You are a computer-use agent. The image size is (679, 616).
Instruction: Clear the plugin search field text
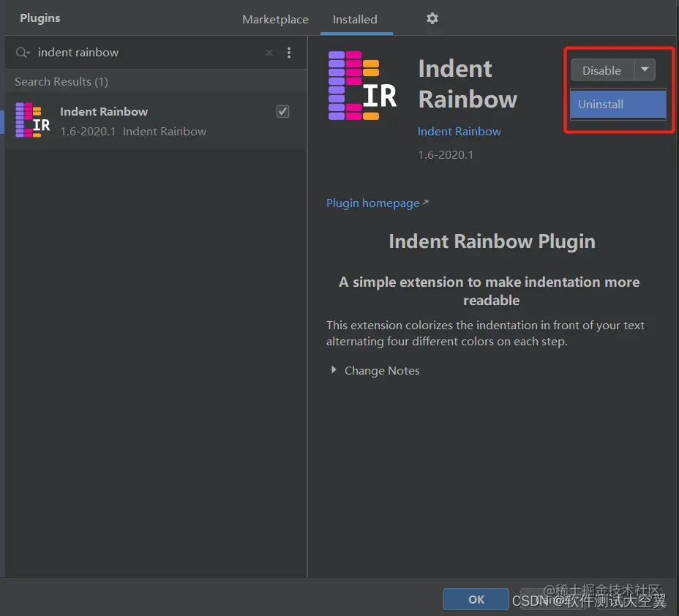point(269,53)
